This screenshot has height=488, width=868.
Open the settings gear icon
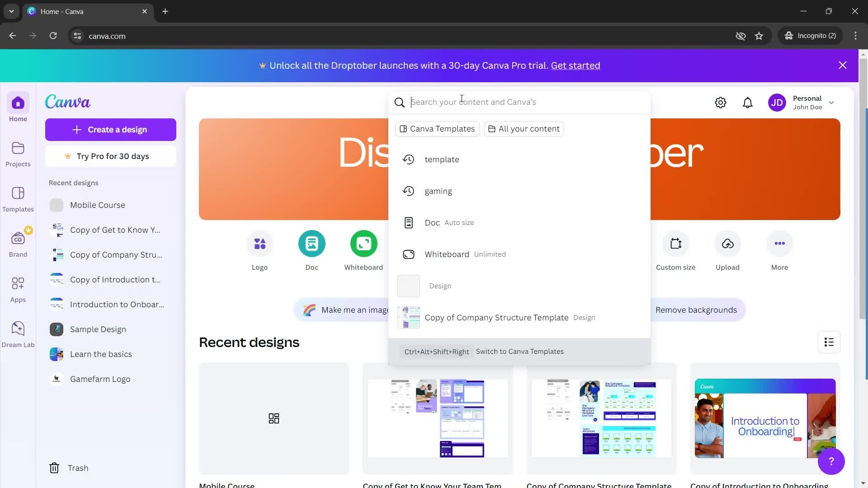[721, 103]
